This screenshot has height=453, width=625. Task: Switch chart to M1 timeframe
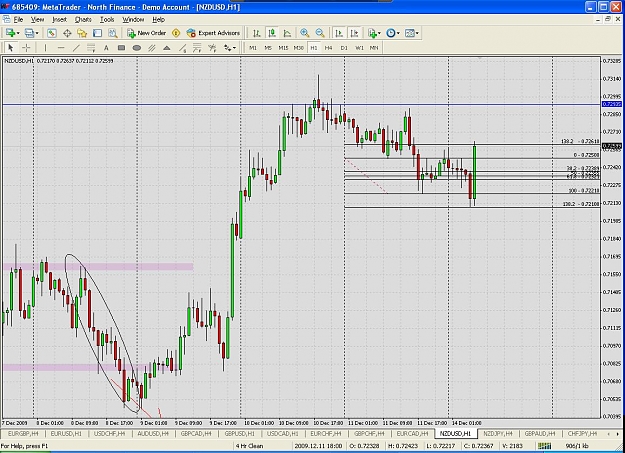coord(253,48)
